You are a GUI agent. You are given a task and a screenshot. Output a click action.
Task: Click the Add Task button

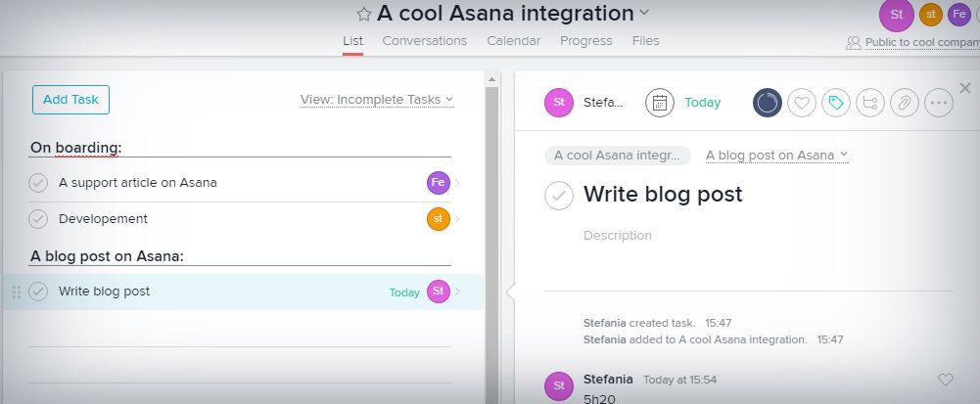click(70, 100)
